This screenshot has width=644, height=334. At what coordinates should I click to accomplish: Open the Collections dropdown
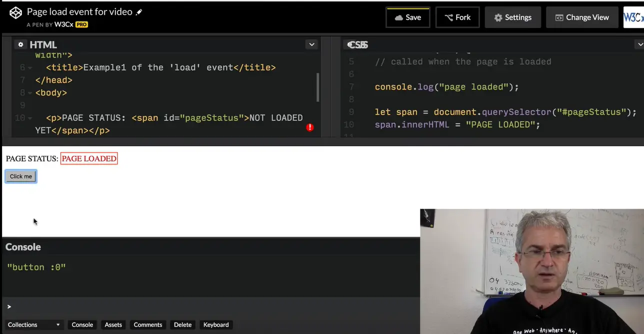pos(34,324)
